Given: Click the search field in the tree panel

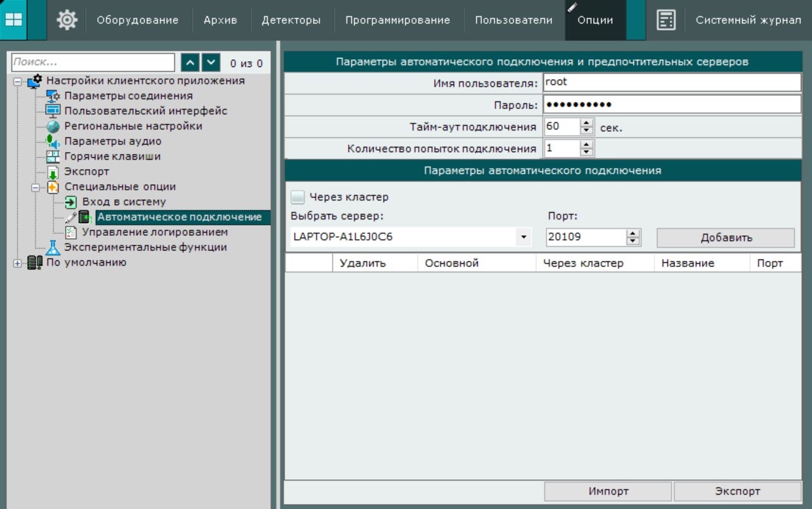Looking at the screenshot, I should (x=93, y=62).
